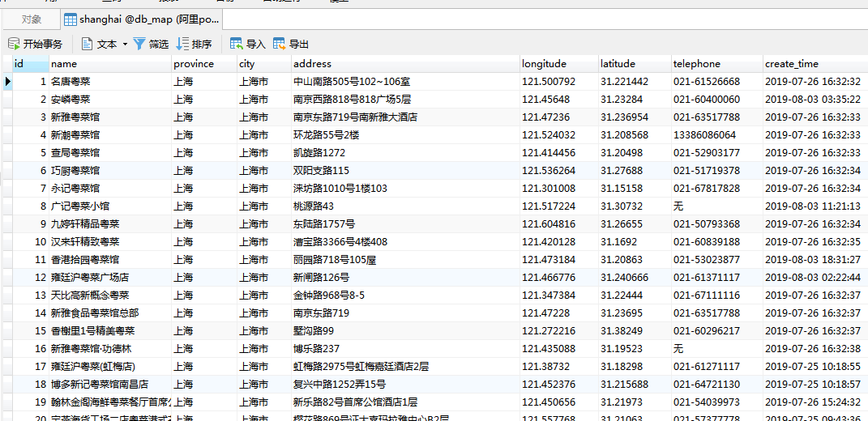Click longitude cell 121.272216
This screenshot has width=868, height=421.
coord(559,331)
